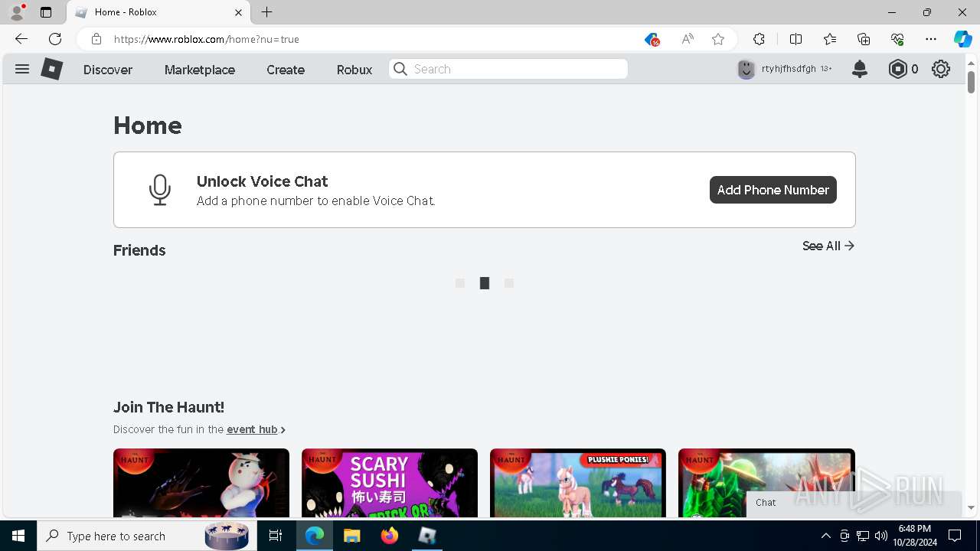This screenshot has height=551, width=980.
Task: Open Edge Settings and more menu
Action: [x=931, y=39]
